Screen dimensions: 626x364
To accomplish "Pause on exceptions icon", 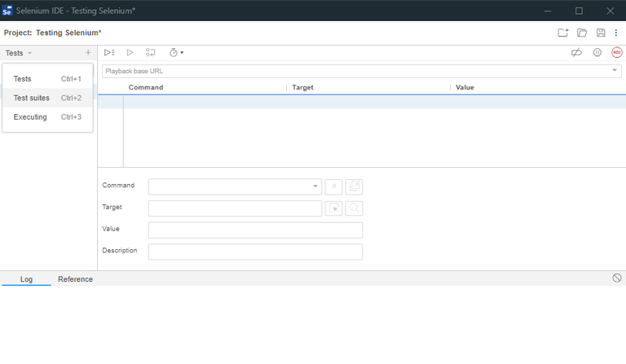I will [597, 53].
